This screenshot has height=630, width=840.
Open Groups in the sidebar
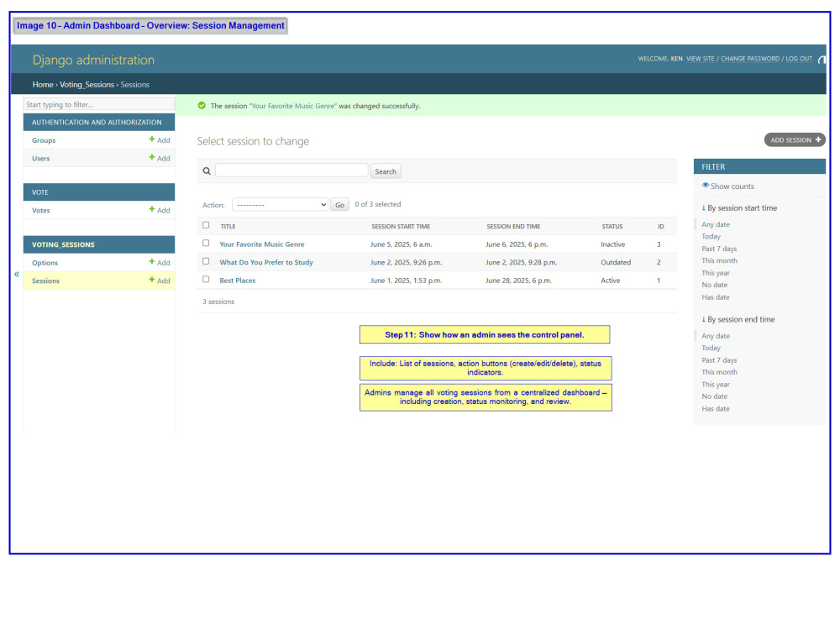click(44, 140)
